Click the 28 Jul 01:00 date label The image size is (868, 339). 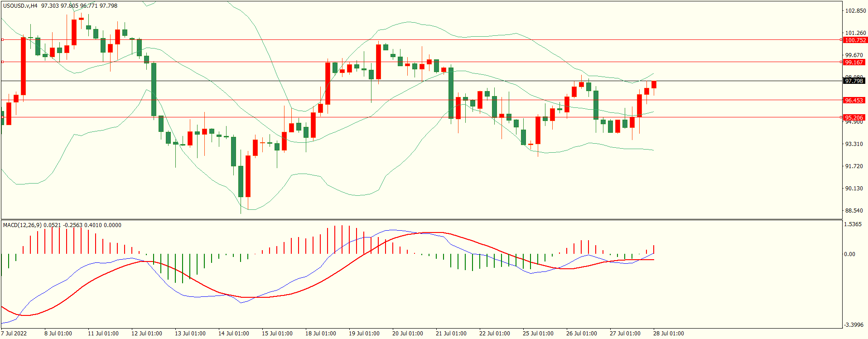pos(668,334)
